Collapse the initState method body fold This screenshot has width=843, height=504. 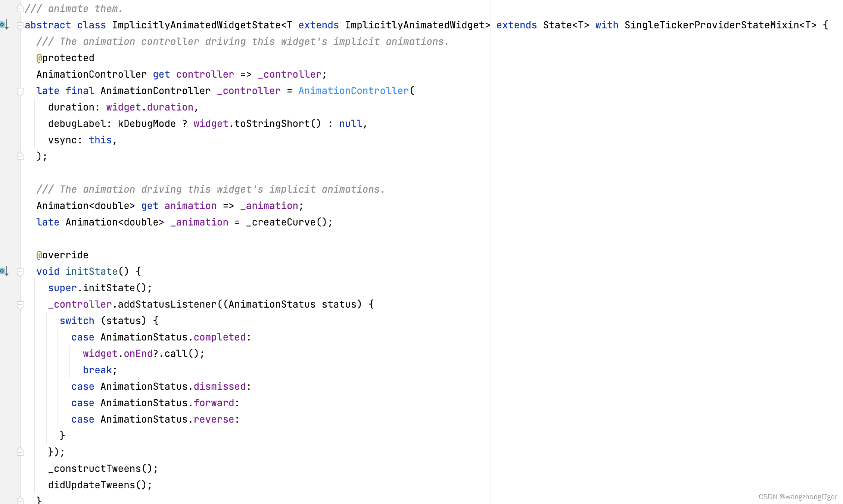coord(19,271)
